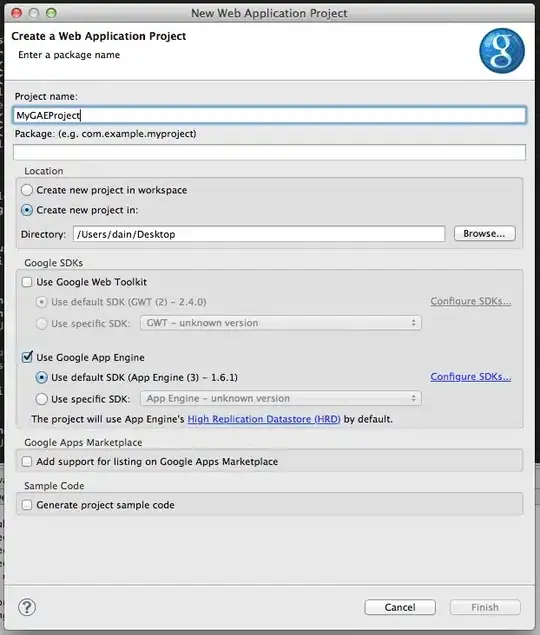Viewport: 540px width, 635px height.
Task: Select Use default SDK App Engine 1.6.1
Action: pyautogui.click(x=41, y=377)
